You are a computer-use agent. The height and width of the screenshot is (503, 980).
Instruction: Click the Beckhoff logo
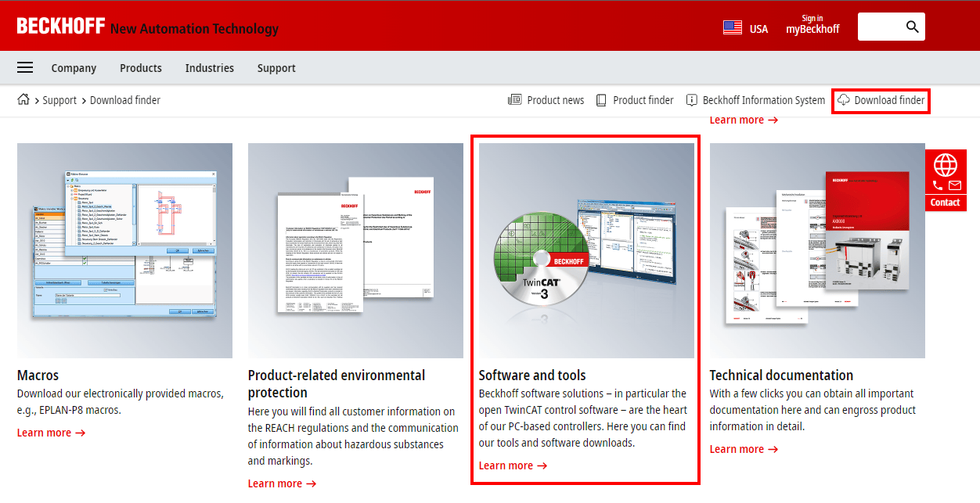61,27
